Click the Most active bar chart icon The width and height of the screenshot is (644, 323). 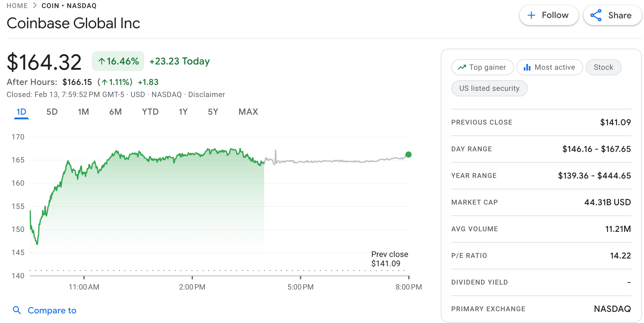coord(527,67)
